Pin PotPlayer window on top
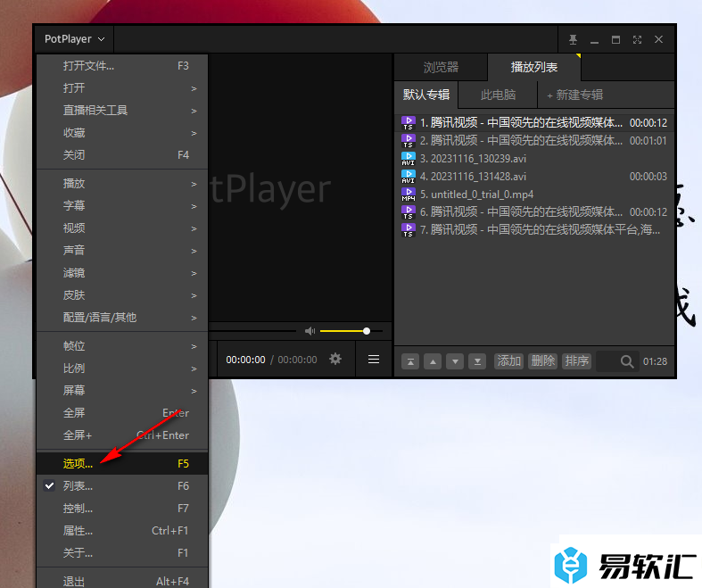The width and height of the screenshot is (702, 588). pos(573,39)
